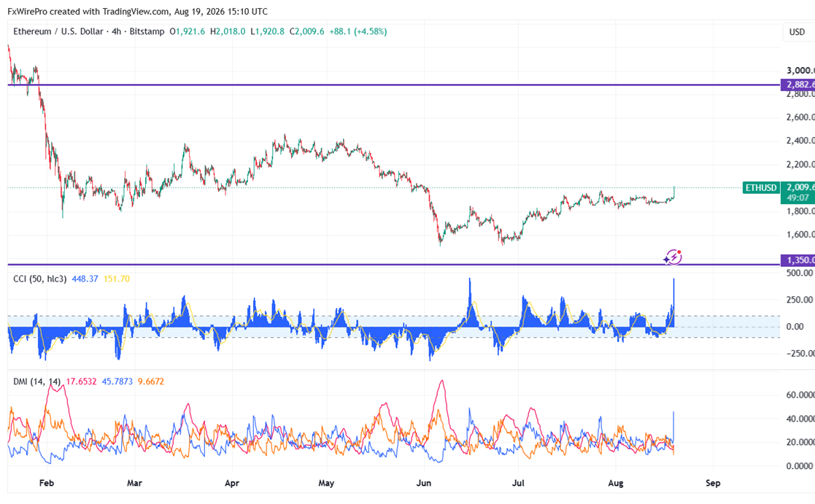Click the 40.0000 DMI axis label

[800, 419]
